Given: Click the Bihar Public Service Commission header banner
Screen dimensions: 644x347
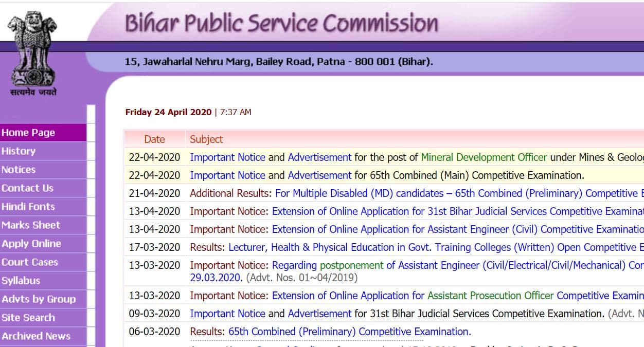Looking at the screenshot, I should 280,23.
